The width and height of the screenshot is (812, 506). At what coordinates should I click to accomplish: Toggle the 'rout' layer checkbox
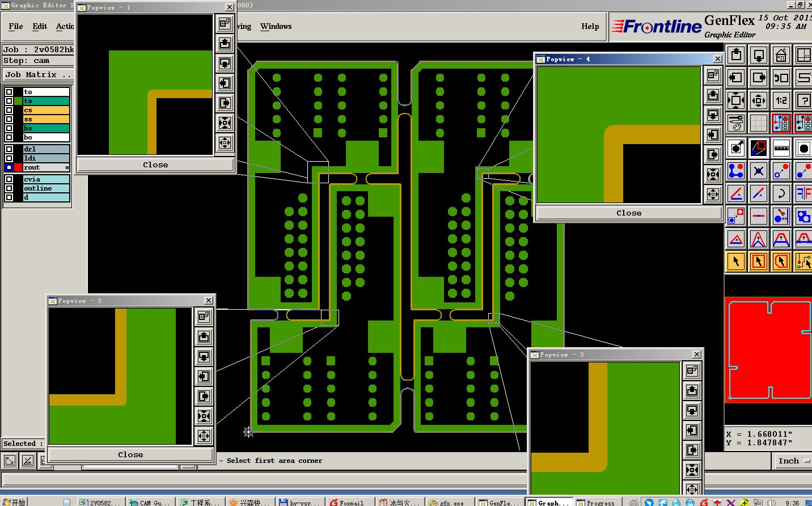9,167
